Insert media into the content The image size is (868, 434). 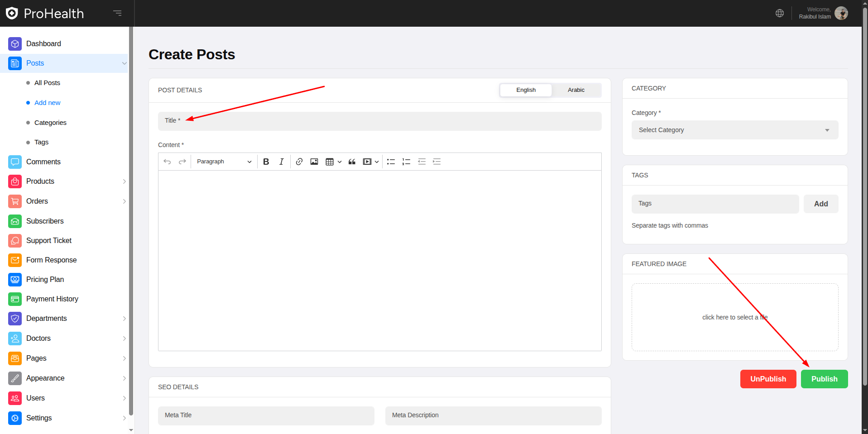pyautogui.click(x=367, y=162)
